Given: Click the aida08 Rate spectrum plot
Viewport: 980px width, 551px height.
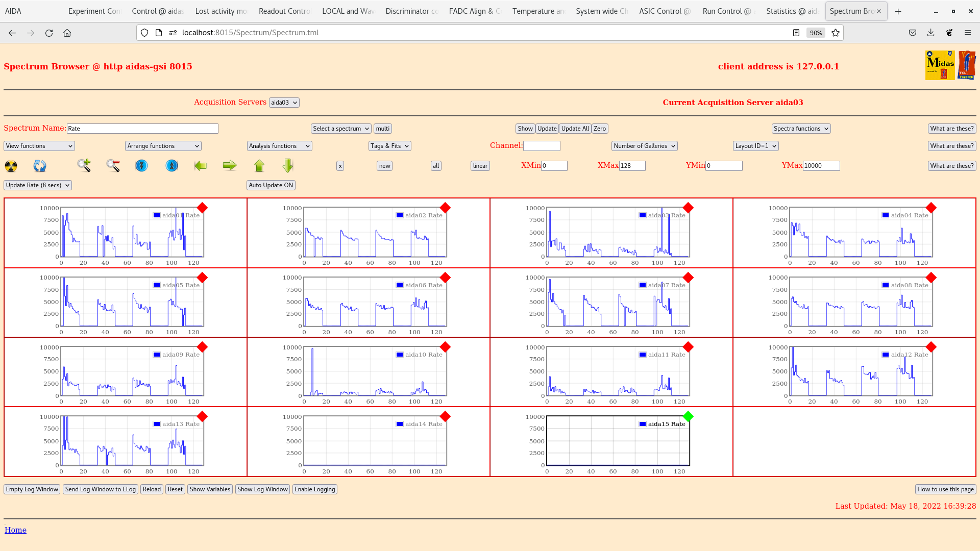Looking at the screenshot, I should [x=861, y=302].
